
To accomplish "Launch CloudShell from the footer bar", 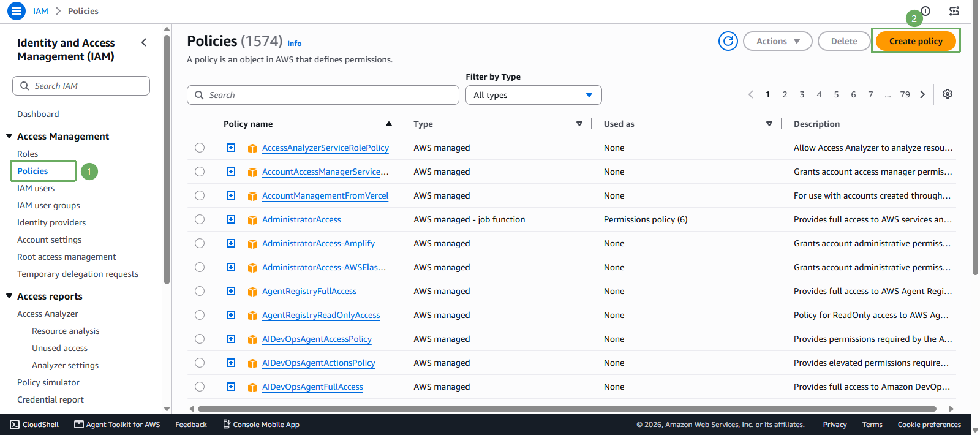I will pos(34,424).
